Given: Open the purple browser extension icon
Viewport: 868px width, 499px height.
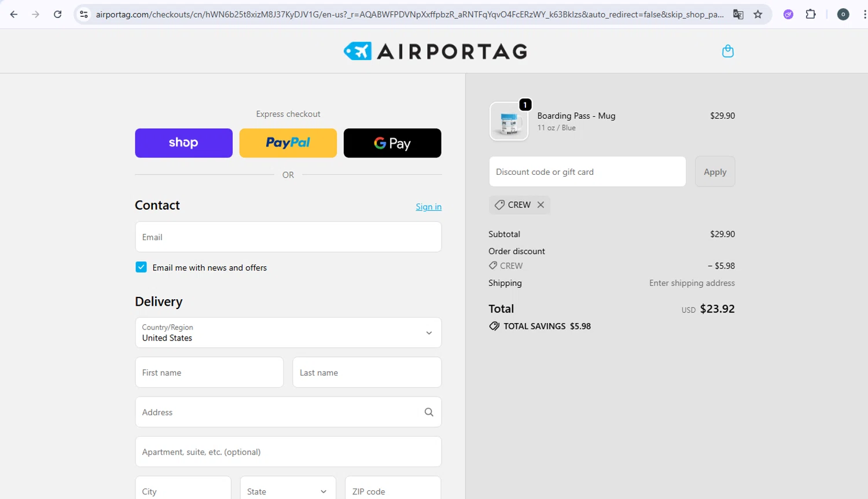Looking at the screenshot, I should (x=788, y=14).
